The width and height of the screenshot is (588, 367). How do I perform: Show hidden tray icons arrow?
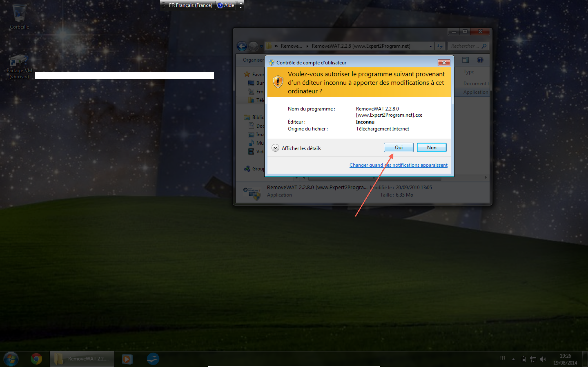tap(513, 359)
